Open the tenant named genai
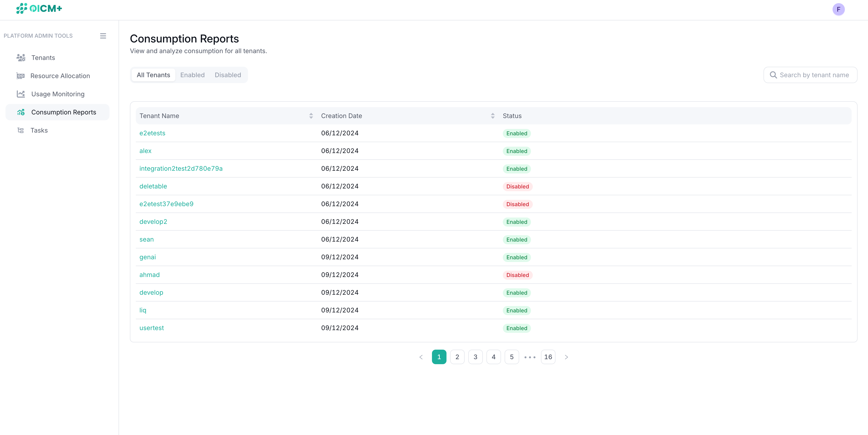 147,257
